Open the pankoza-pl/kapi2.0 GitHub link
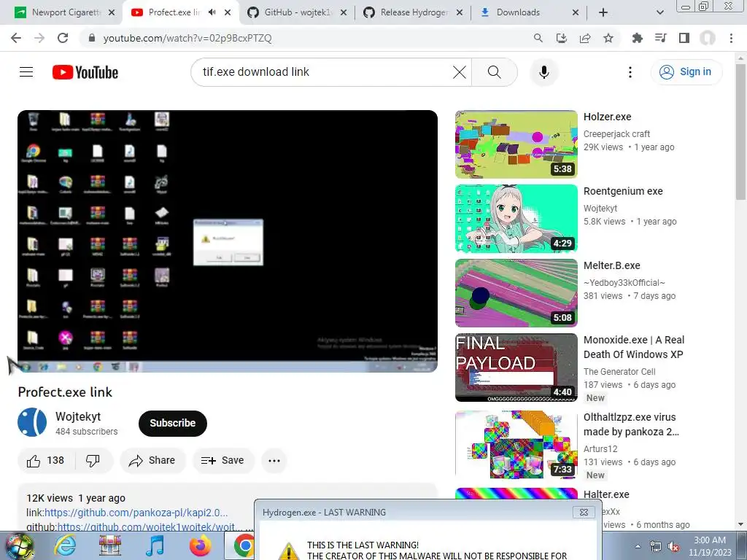This screenshot has width=747, height=560. point(136,513)
